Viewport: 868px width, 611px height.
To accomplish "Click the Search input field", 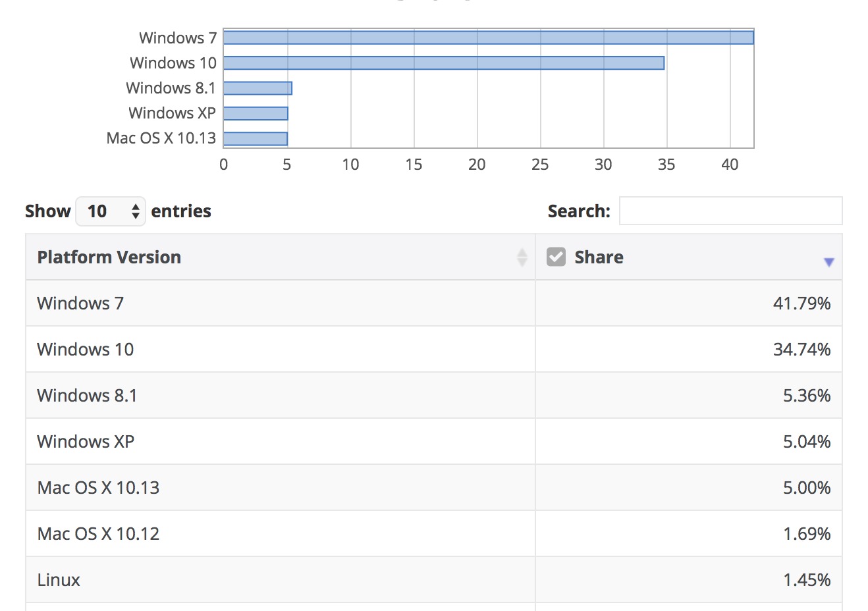I will (x=730, y=211).
